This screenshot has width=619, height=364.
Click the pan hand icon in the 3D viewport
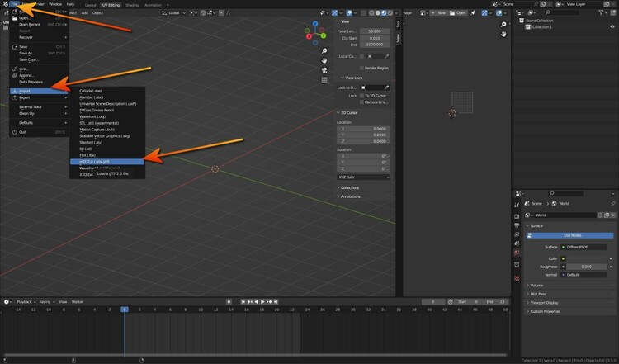(325, 60)
